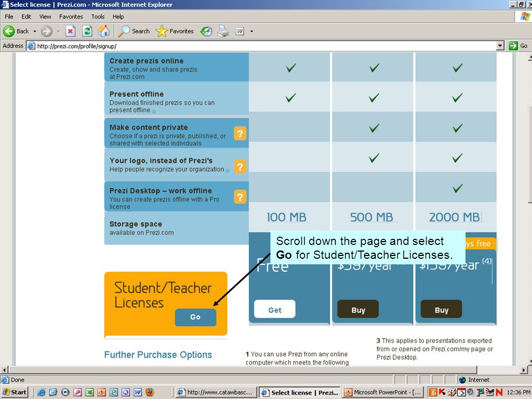Click the Create prezis online heading
The width and height of the screenshot is (532, 399).
pyautogui.click(x=146, y=61)
